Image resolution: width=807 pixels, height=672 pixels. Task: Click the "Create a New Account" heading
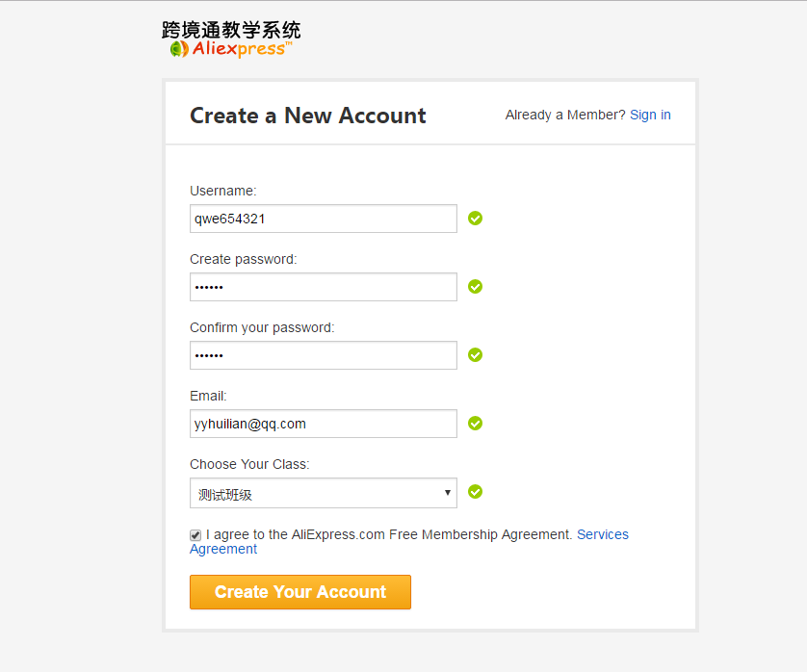tap(307, 116)
